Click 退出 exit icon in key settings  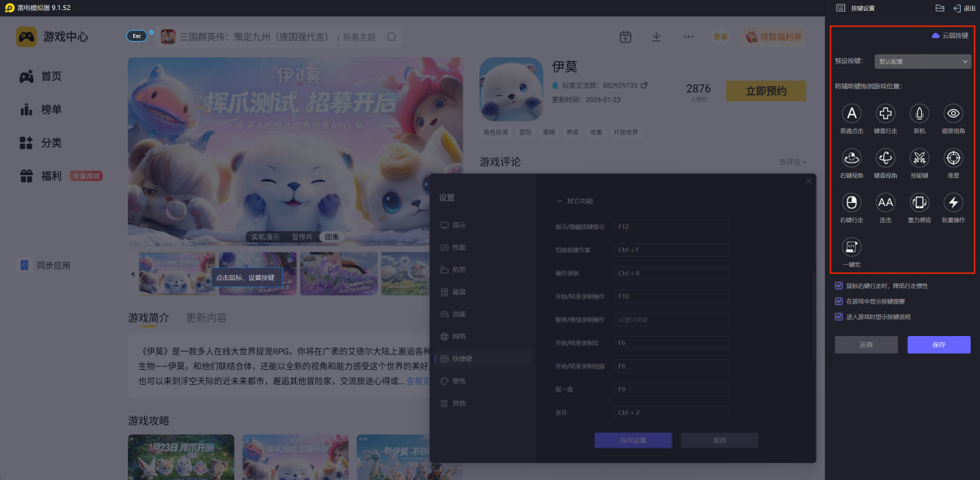click(x=958, y=8)
